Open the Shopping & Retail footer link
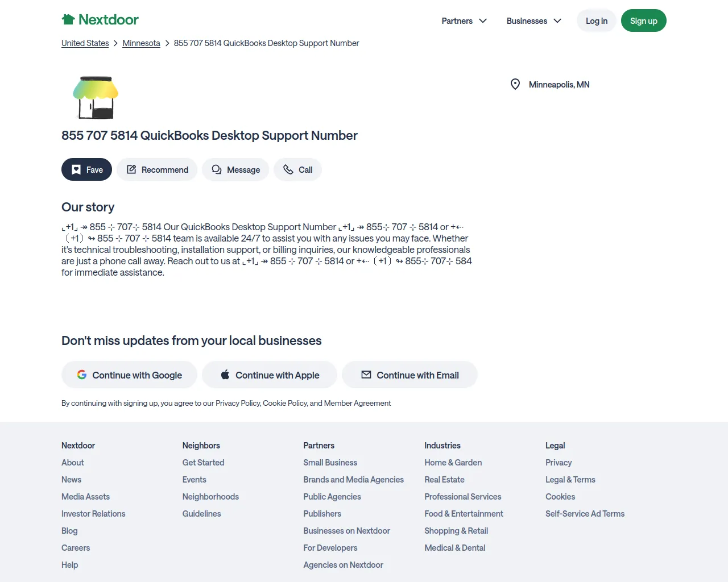This screenshot has height=582, width=728. click(x=456, y=531)
